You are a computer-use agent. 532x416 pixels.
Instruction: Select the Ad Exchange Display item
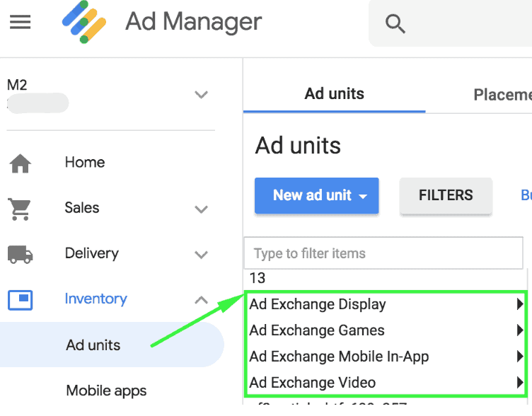click(385, 304)
